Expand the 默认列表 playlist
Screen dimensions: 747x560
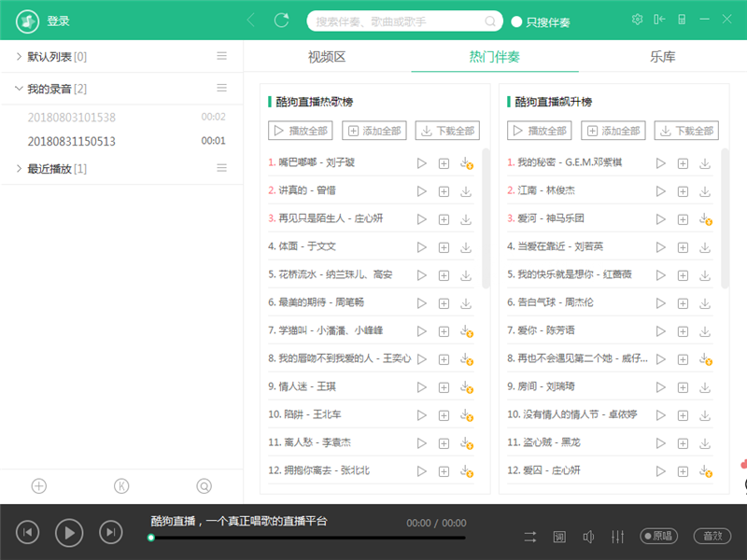tap(19, 56)
